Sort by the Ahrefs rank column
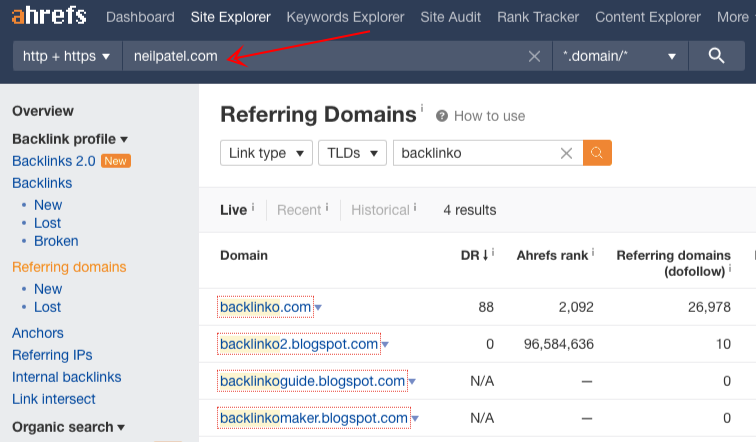 (x=552, y=255)
